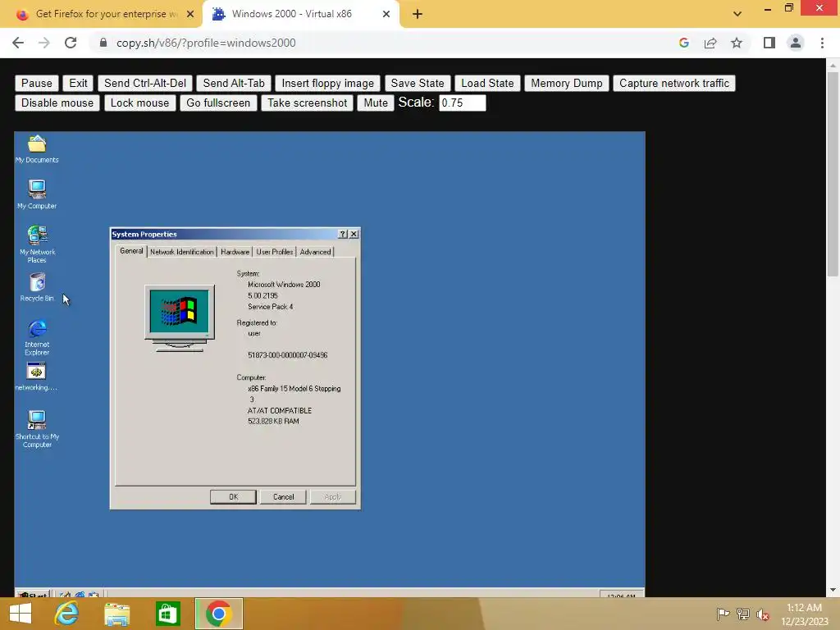840x630 pixels.
Task: Click the Scale input field
Action: point(463,103)
